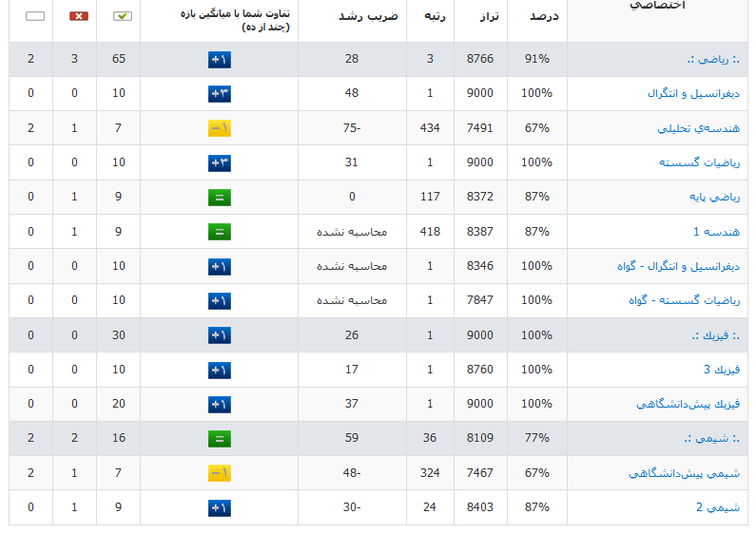Screen dimensions: 756x533
Task: Open the شیمی 2 subject link
Action: [717, 507]
